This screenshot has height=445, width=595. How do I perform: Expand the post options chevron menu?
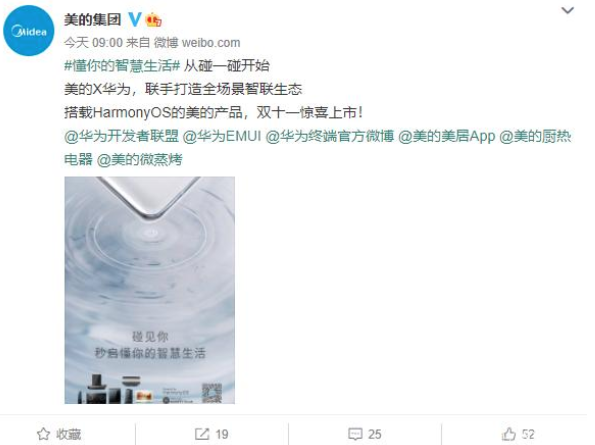(567, 10)
